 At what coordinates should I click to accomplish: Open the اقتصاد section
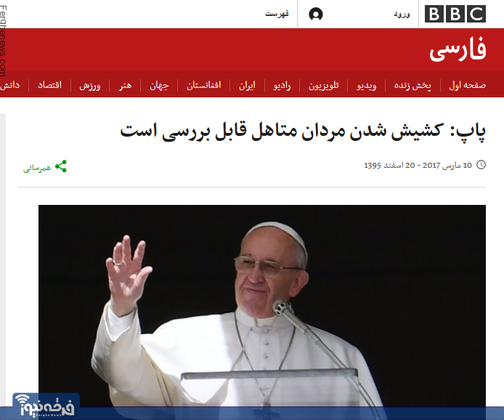(x=50, y=85)
